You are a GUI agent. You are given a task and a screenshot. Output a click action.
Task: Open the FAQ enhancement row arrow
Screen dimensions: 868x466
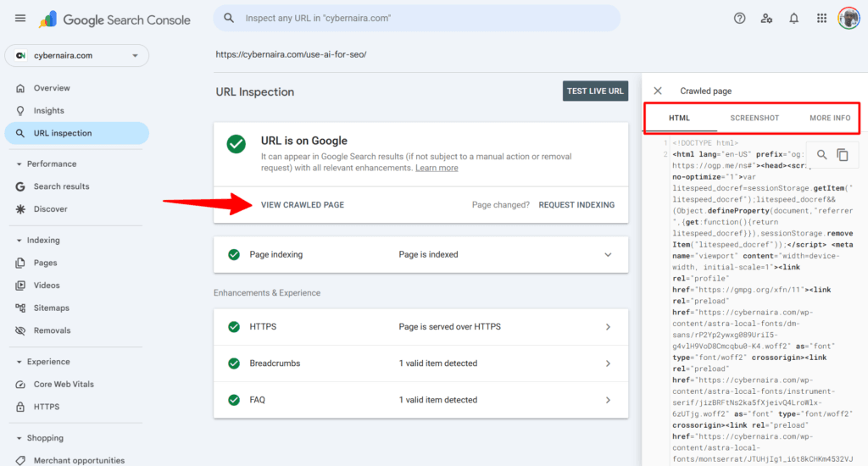608,400
